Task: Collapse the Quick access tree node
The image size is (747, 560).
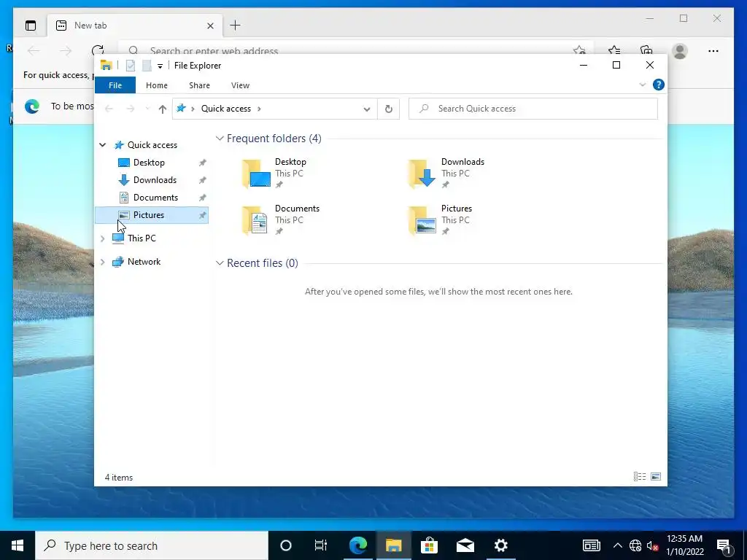Action: 102,145
